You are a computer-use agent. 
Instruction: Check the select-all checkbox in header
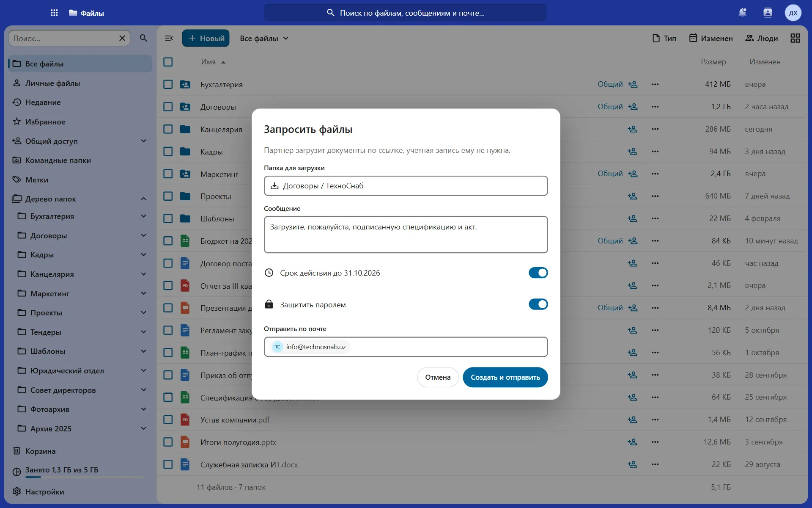click(168, 62)
